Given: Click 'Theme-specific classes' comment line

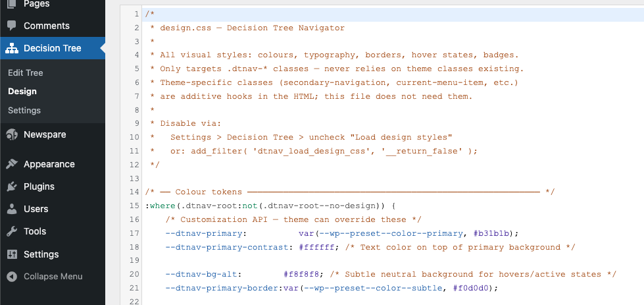Looking at the screenshot, I should tap(339, 82).
